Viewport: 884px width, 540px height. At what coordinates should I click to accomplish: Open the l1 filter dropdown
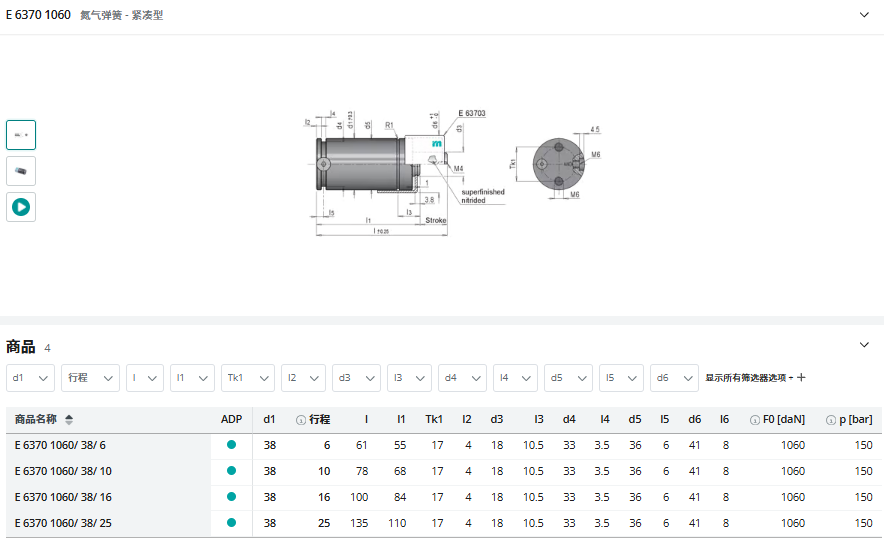[192, 378]
